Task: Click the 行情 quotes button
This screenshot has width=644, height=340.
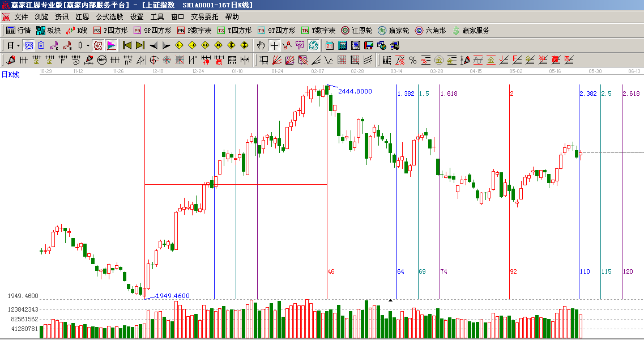Action: (19, 31)
